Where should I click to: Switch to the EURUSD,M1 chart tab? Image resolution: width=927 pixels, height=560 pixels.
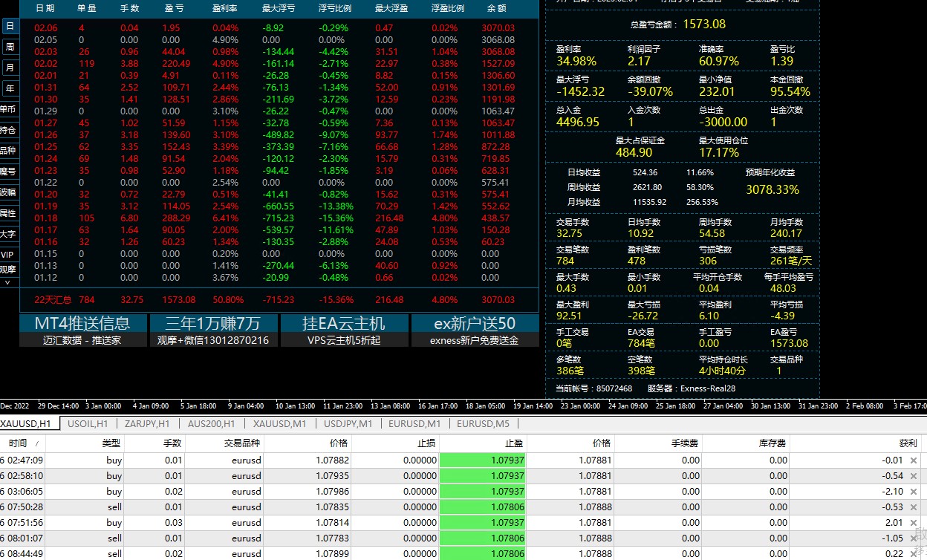(414, 423)
